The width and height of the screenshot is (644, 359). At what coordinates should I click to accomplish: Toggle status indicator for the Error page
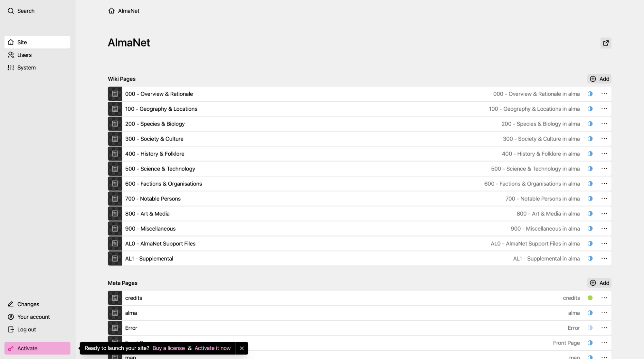(590, 328)
